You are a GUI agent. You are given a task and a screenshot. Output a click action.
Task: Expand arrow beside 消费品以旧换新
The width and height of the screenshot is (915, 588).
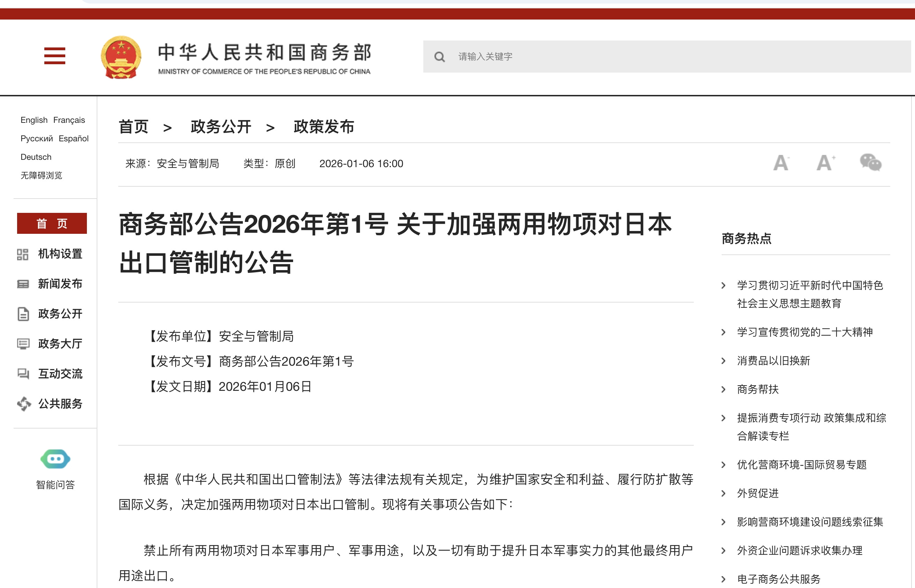tap(723, 361)
